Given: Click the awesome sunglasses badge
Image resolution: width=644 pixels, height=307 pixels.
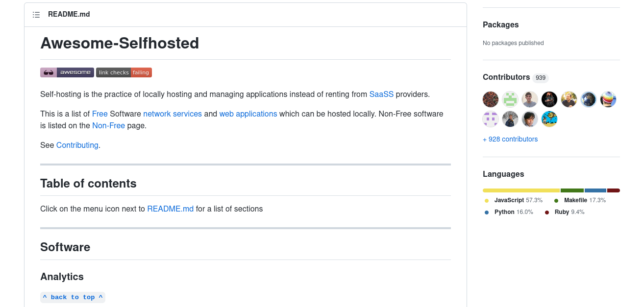Looking at the screenshot, I should 67,72.
